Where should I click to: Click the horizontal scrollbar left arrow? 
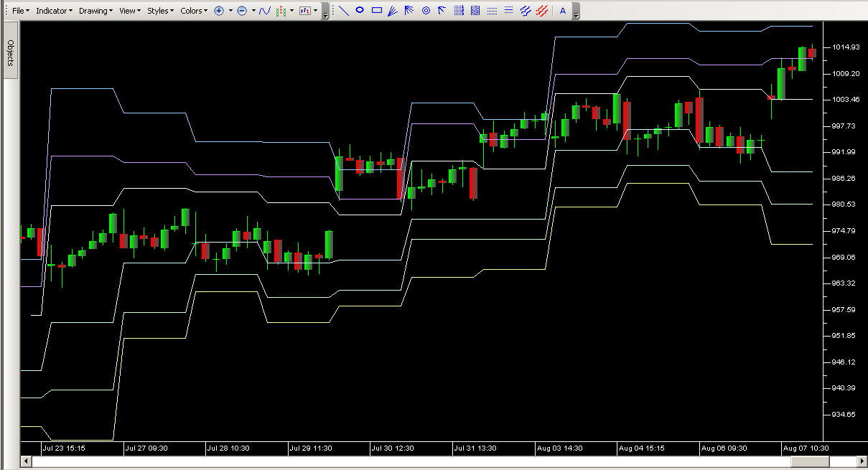click(27, 462)
